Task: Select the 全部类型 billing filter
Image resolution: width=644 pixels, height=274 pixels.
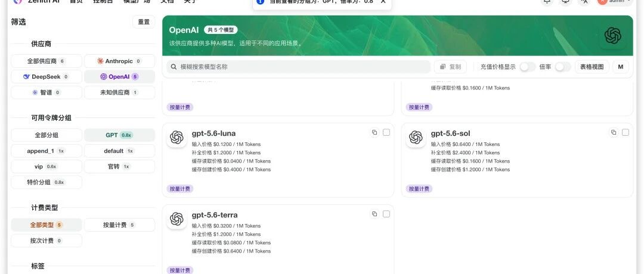Action: pyautogui.click(x=47, y=225)
